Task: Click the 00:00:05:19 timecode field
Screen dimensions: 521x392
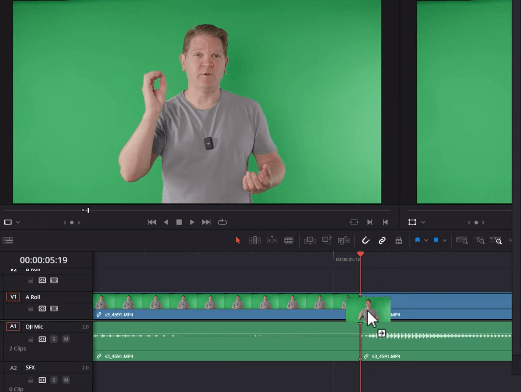Action: tap(43, 260)
